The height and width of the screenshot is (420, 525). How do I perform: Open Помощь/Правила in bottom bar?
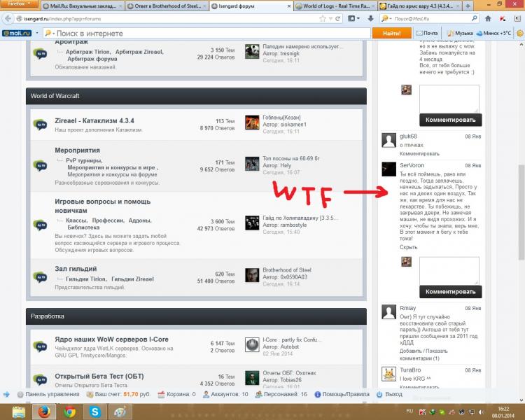(342, 394)
